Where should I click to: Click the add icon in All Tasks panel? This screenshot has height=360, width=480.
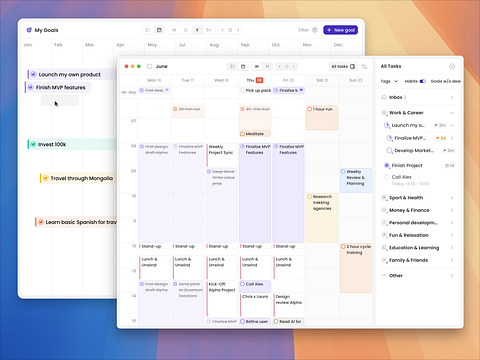click(x=452, y=66)
